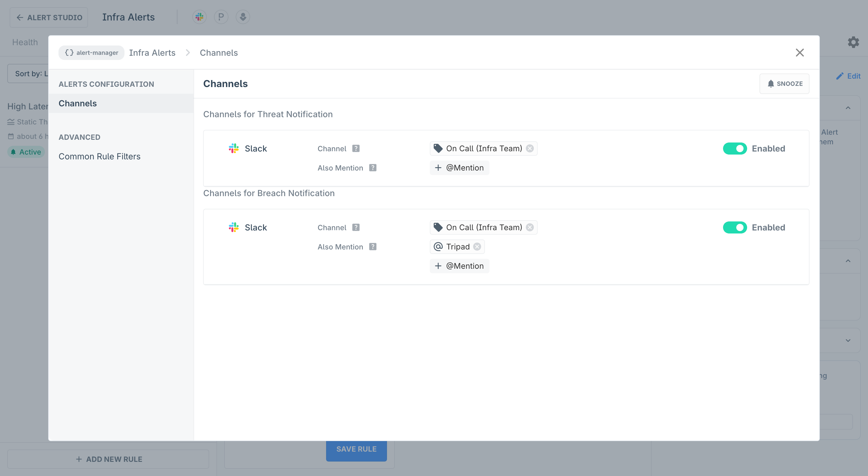Expand the Infra Alerts breadcrumb link

153,53
